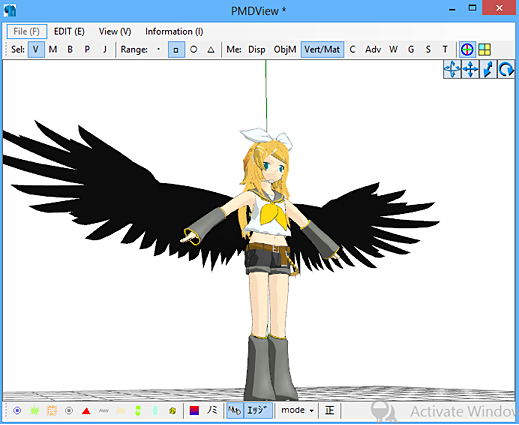Select the 3D orbit rotate view control
Image resolution: width=519 pixels, height=425 pixels.
click(452, 70)
